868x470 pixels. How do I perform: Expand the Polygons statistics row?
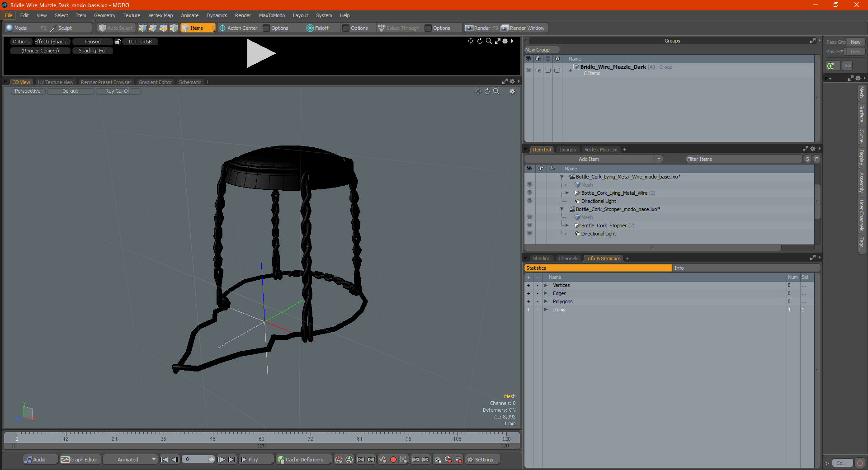click(x=546, y=302)
